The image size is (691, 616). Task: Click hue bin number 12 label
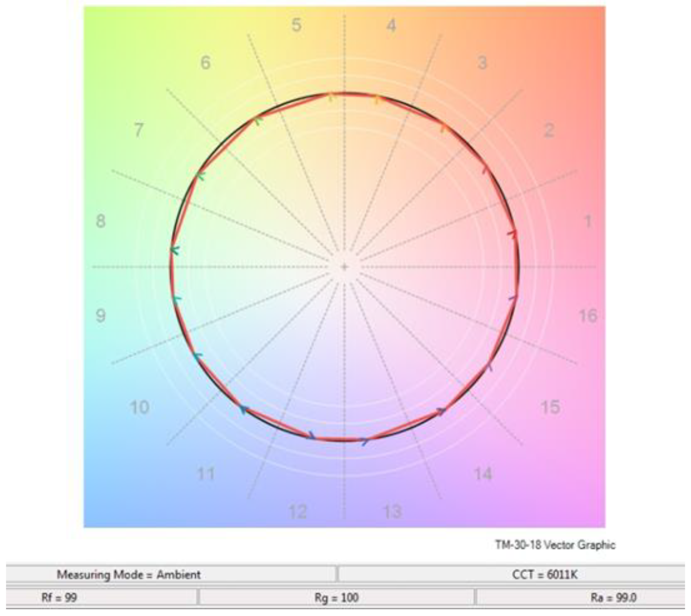coord(298,512)
